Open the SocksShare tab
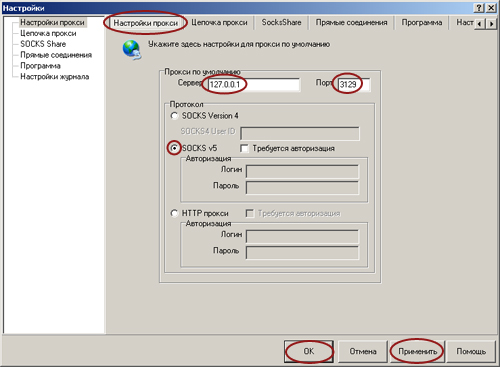500x367 pixels. (281, 23)
